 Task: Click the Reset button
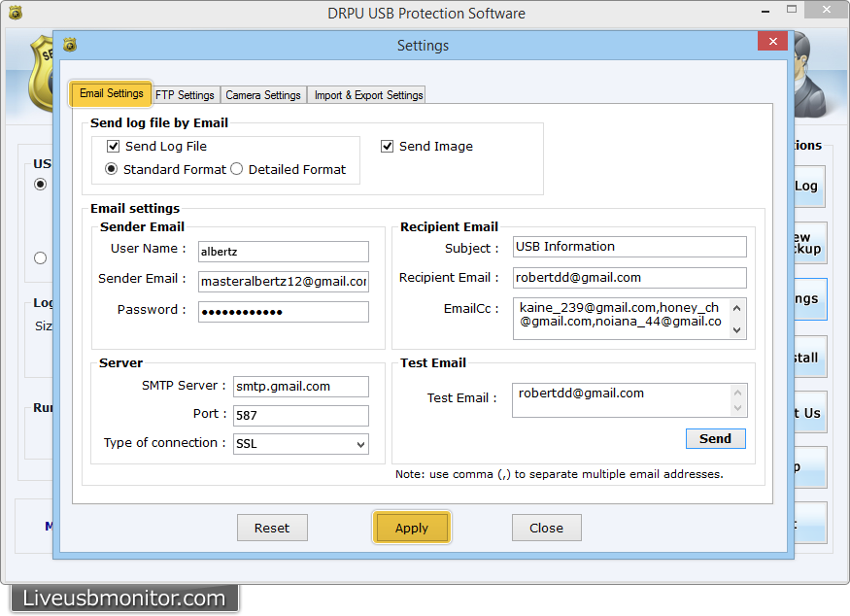(272, 528)
